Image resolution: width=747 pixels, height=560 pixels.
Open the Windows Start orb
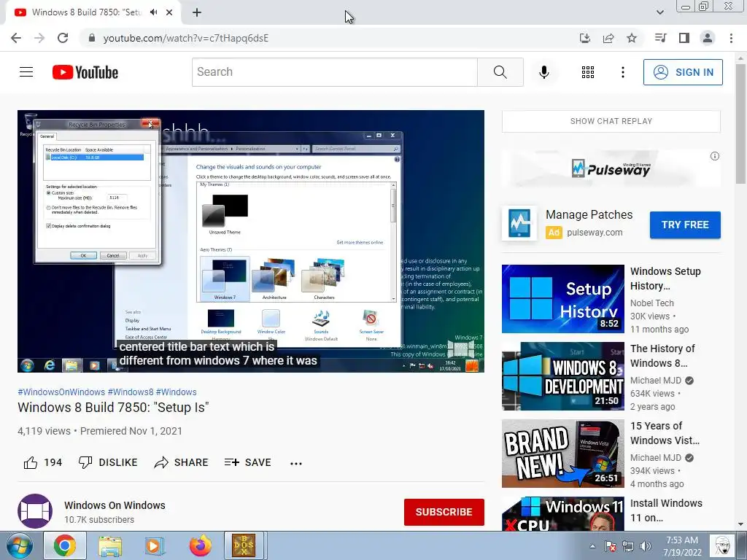click(x=20, y=545)
